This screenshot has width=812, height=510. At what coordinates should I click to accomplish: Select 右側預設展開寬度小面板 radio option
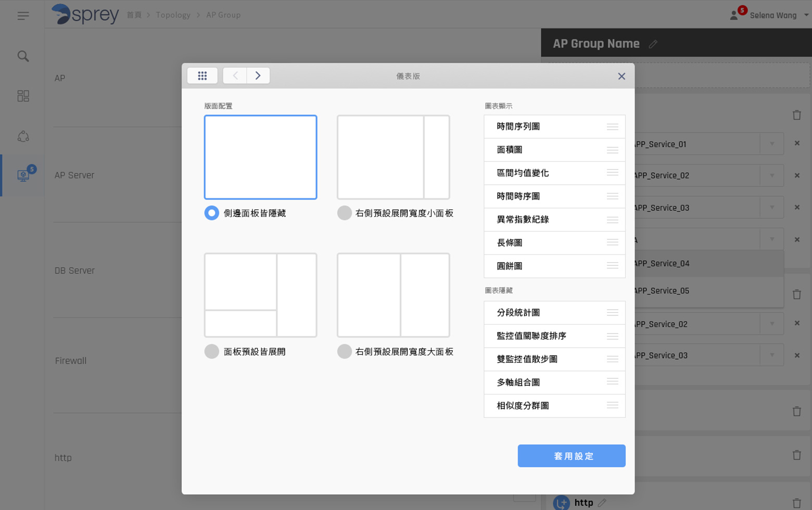pos(344,213)
